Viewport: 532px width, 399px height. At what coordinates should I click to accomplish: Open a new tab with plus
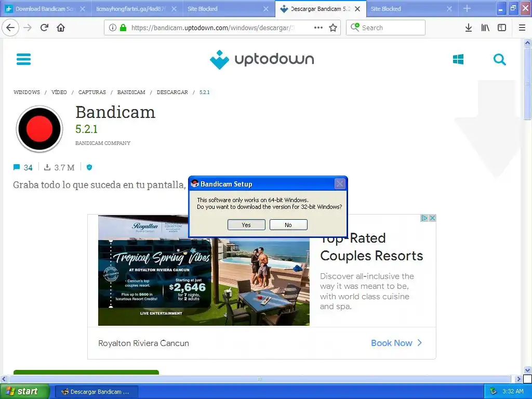pos(467,8)
